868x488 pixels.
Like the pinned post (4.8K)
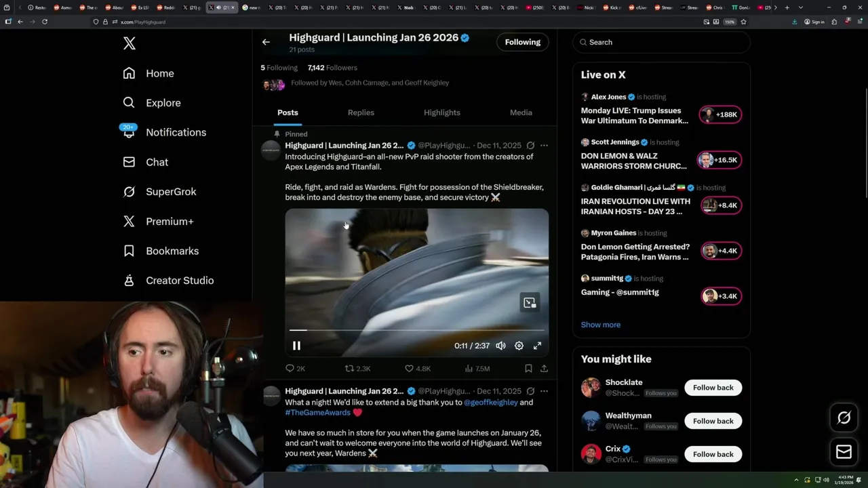click(418, 369)
